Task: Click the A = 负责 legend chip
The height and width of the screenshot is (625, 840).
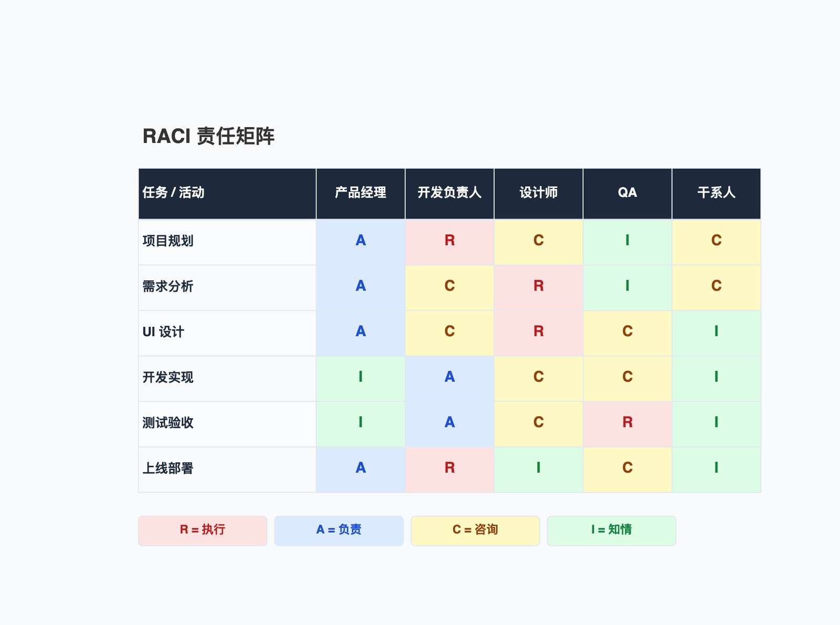Action: (339, 530)
